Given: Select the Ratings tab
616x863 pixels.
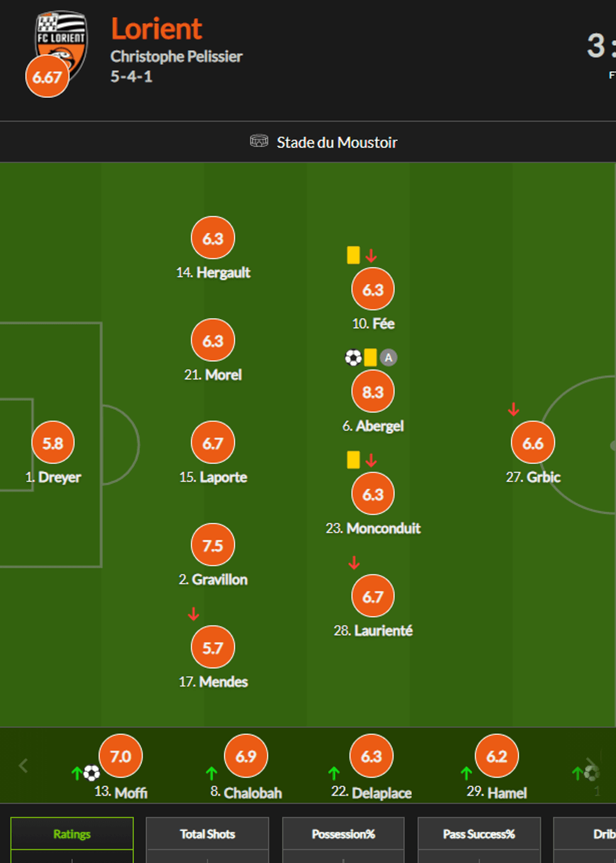Looking at the screenshot, I should click(72, 834).
